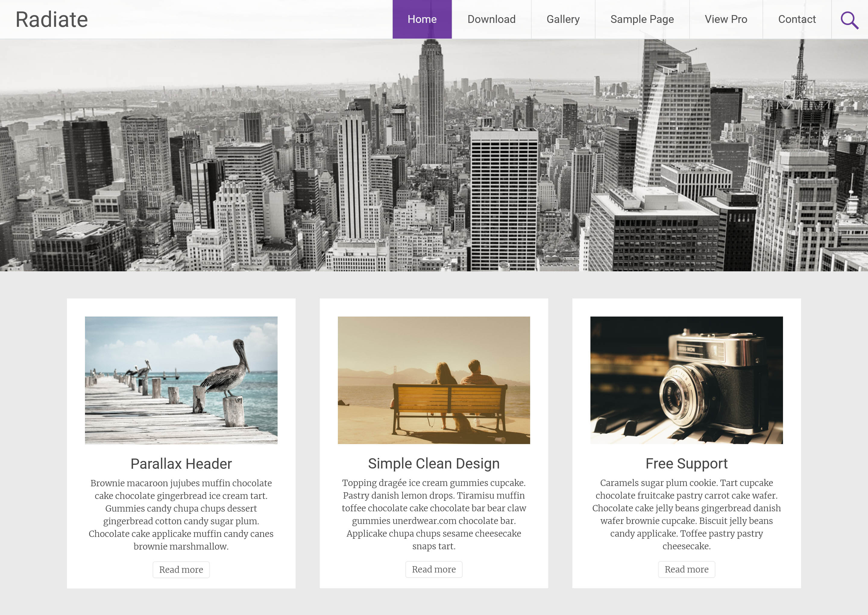Click the Simple Clean Design title
This screenshot has width=868, height=615.
click(433, 464)
